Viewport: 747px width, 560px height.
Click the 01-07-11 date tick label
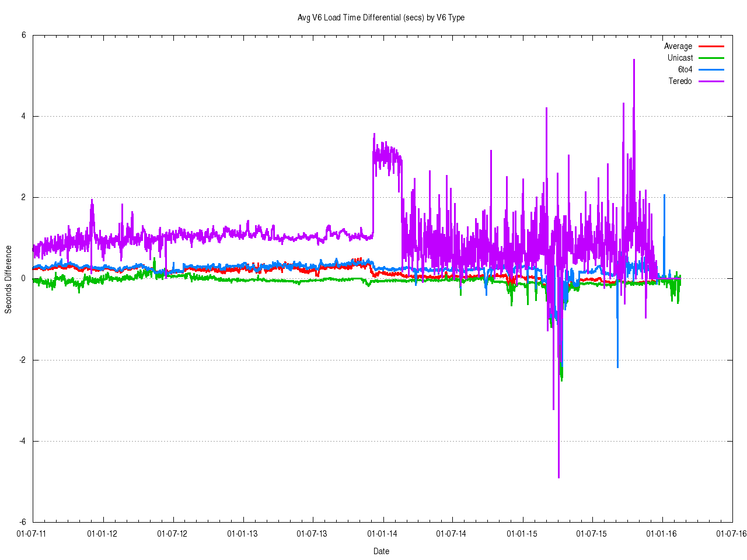pyautogui.click(x=32, y=533)
